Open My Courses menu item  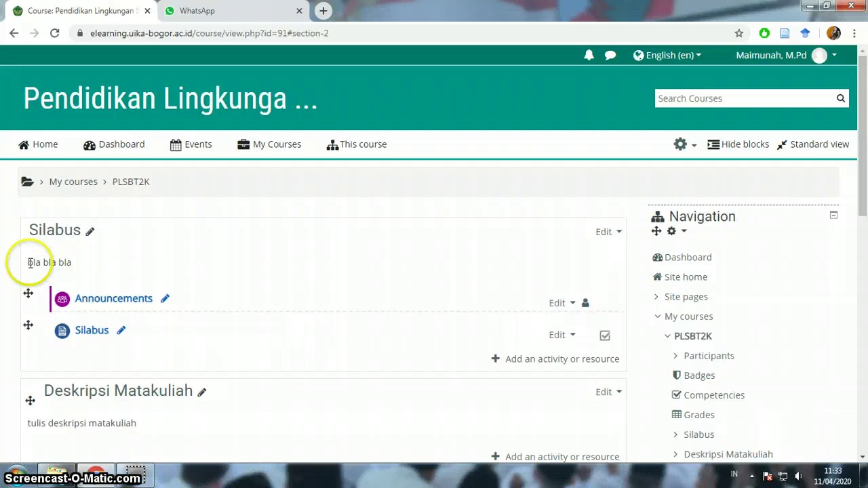[269, 144]
